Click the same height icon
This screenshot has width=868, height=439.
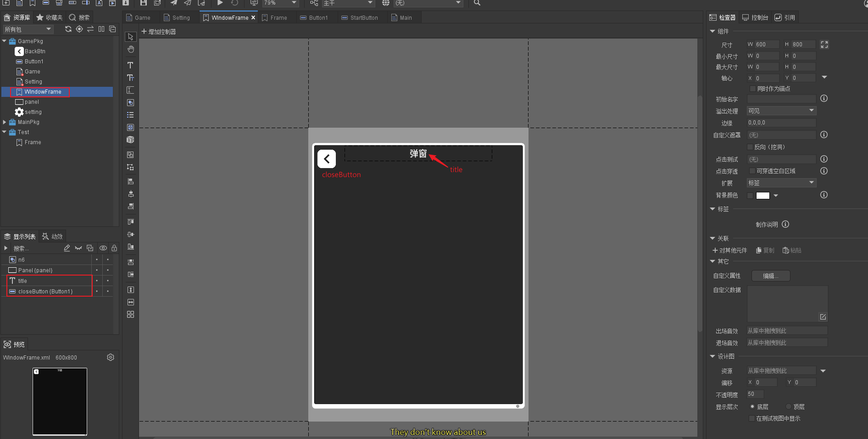pyautogui.click(x=130, y=290)
